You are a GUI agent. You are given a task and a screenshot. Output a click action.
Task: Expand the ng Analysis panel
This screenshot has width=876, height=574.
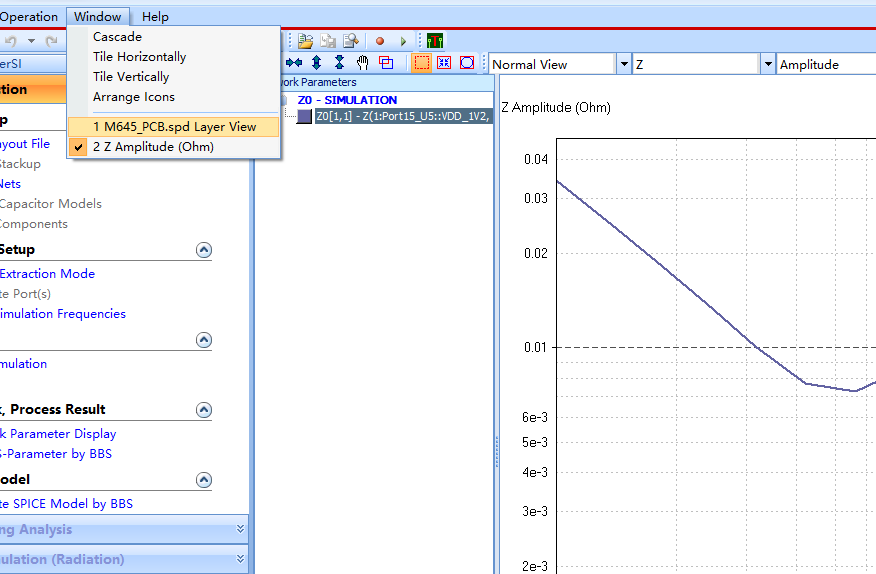tap(123, 529)
